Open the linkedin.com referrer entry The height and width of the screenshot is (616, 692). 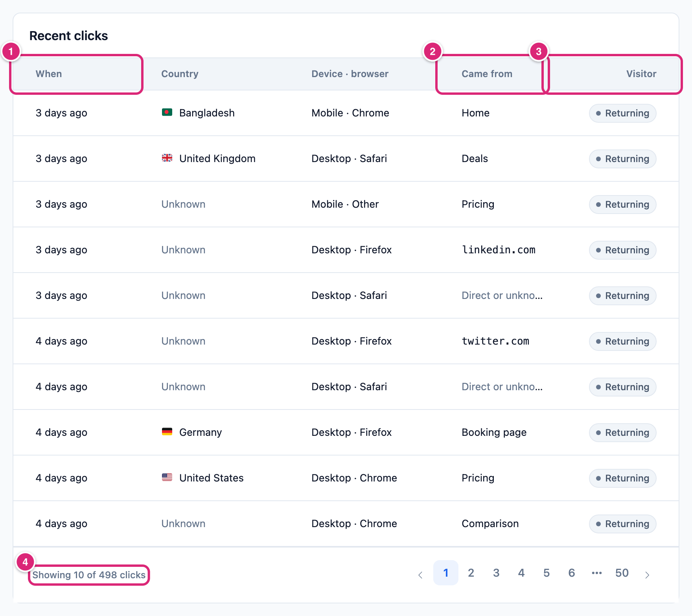point(499,250)
